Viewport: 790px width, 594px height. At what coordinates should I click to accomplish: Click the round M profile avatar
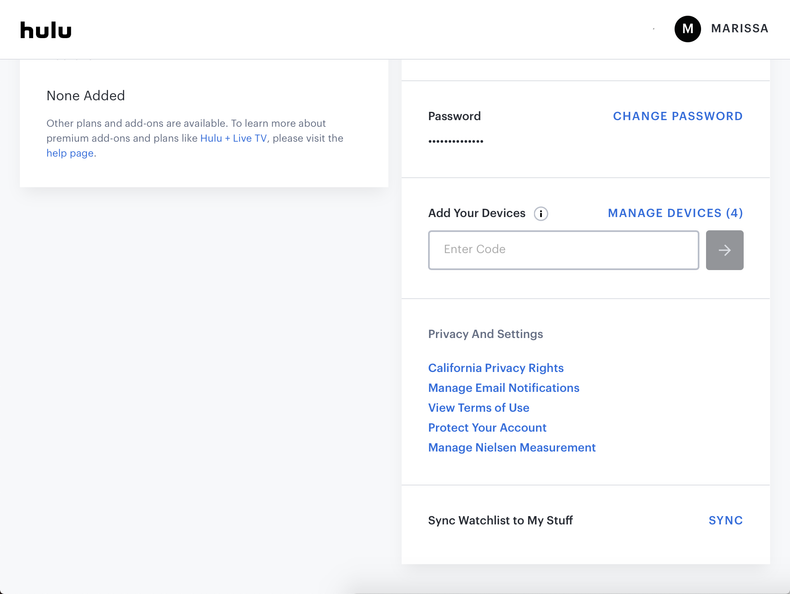(x=688, y=29)
